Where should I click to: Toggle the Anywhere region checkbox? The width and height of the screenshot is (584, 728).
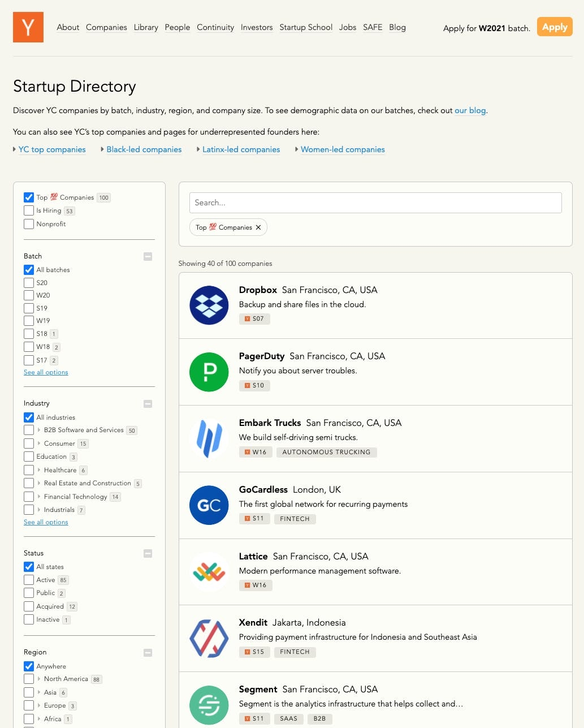(29, 666)
